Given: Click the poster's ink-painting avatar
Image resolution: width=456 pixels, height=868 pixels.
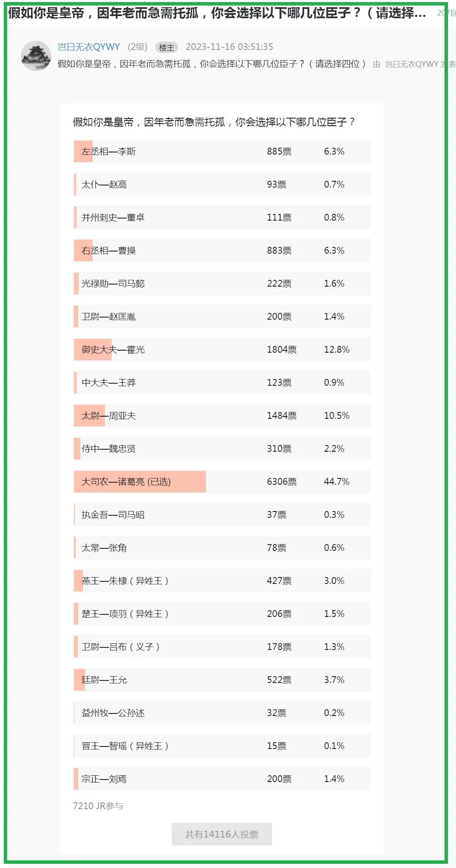Looking at the screenshot, I should [36, 56].
